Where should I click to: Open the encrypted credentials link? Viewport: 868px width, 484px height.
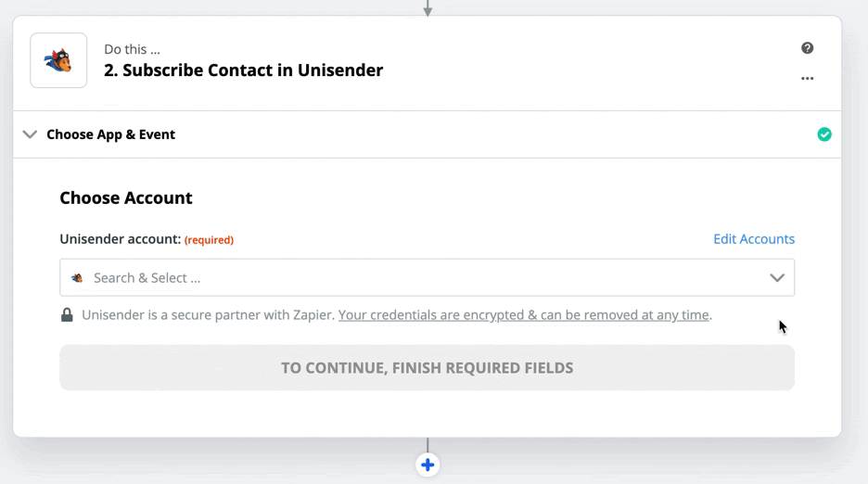[524, 315]
